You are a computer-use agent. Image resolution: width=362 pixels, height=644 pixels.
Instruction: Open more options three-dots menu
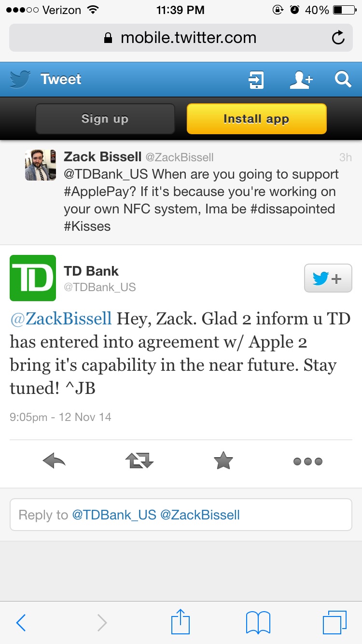[x=308, y=462]
